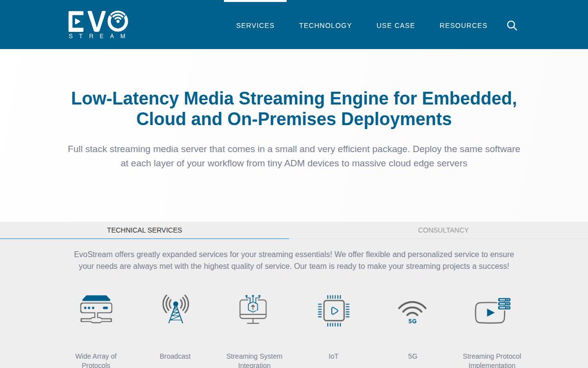The height and width of the screenshot is (368, 588).
Task: Open the Services menu
Action: [x=255, y=26]
